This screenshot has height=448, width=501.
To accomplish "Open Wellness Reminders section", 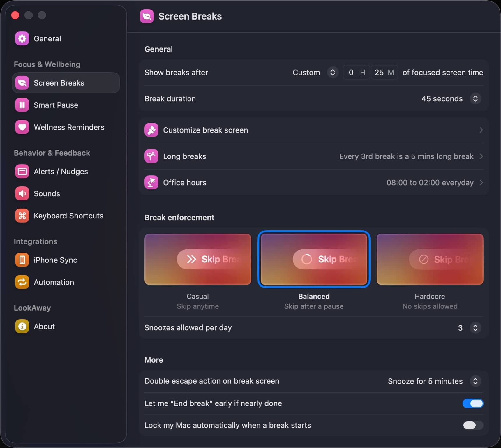I will (66, 127).
